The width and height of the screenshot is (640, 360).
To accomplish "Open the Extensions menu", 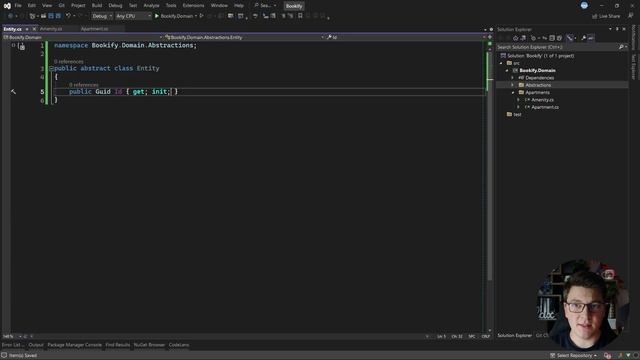I will [x=193, y=6].
